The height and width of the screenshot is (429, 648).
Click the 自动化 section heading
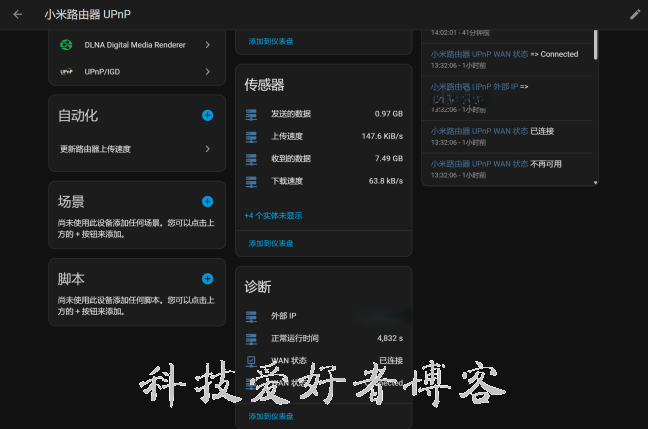(78, 115)
